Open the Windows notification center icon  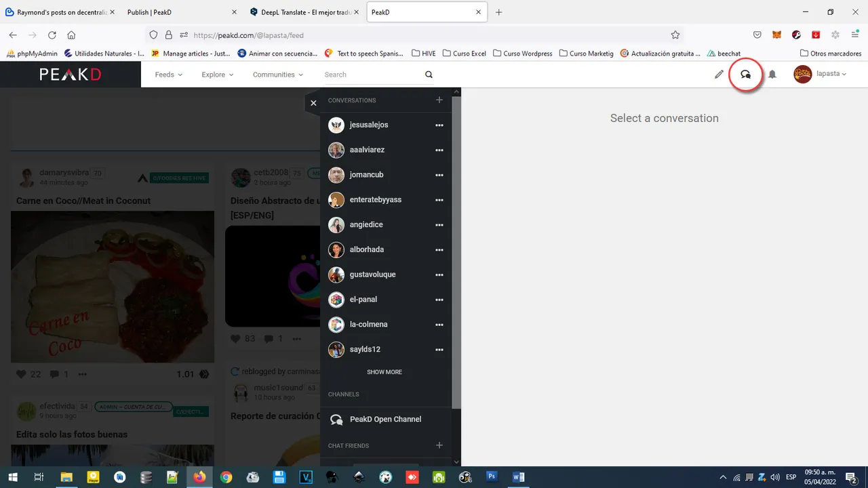coord(851,477)
